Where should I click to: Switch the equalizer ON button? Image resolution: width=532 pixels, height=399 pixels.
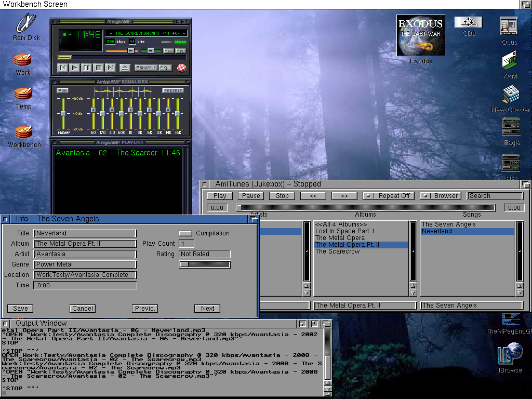[x=63, y=90]
